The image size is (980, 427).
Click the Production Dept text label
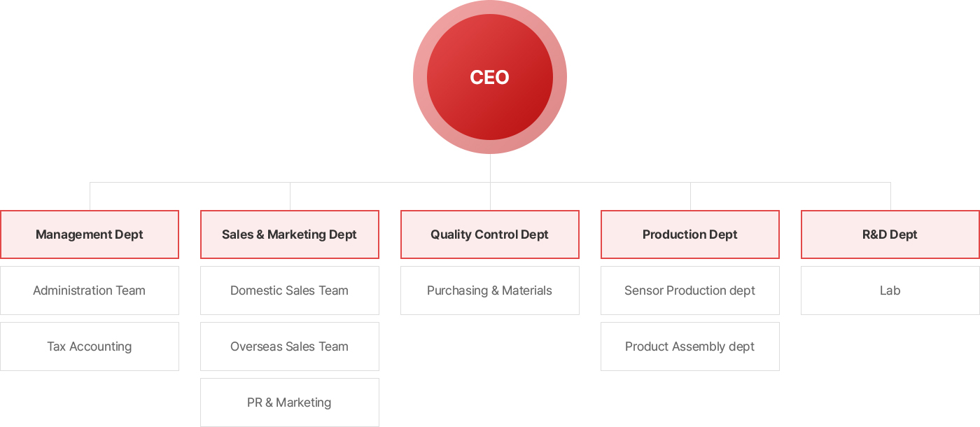pyautogui.click(x=690, y=234)
